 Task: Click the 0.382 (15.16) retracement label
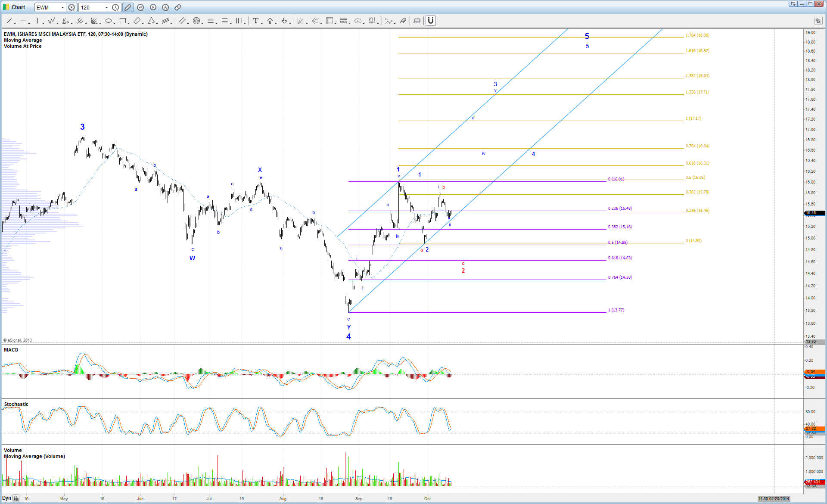620,227
